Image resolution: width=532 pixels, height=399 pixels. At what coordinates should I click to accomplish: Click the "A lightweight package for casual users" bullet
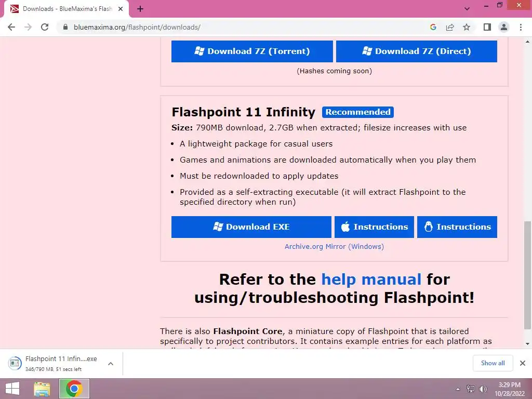(x=256, y=144)
